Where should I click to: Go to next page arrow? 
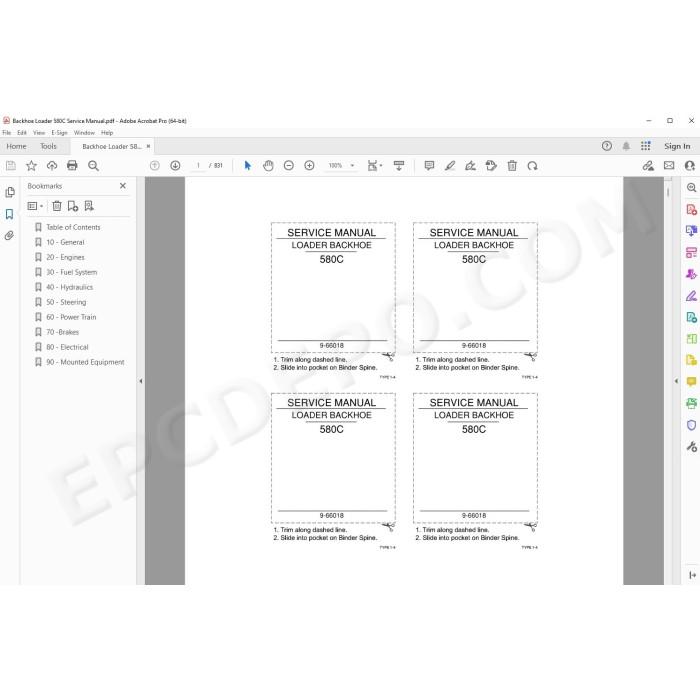[x=175, y=166]
